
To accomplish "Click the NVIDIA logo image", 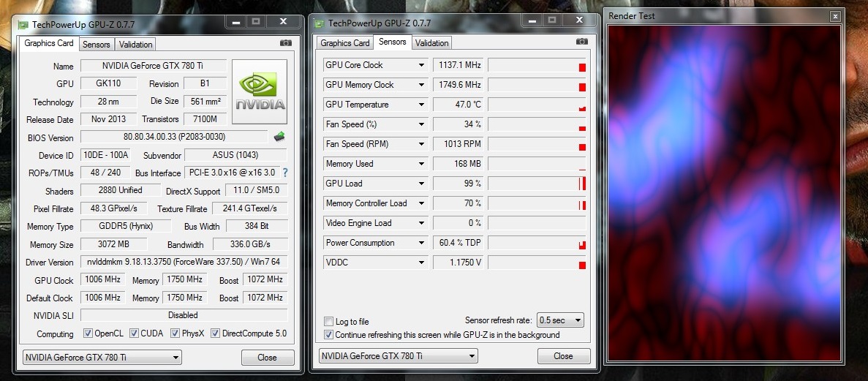I will coord(260,93).
